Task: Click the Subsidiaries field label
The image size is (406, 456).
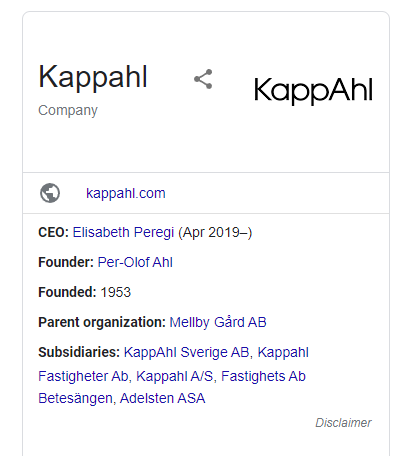Action: 79,352
